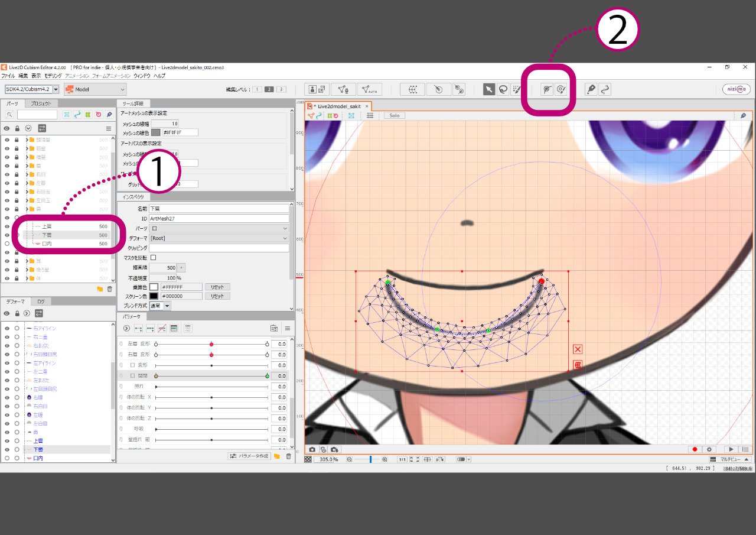
Task: Open the Create Rotation Deformer tool
Action: point(438,89)
